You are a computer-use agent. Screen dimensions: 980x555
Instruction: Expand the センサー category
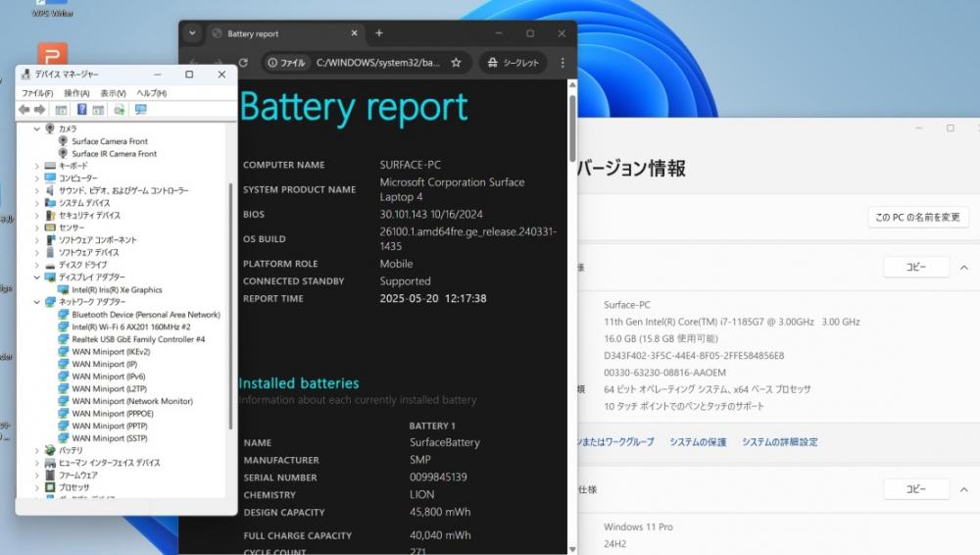pyautogui.click(x=37, y=227)
